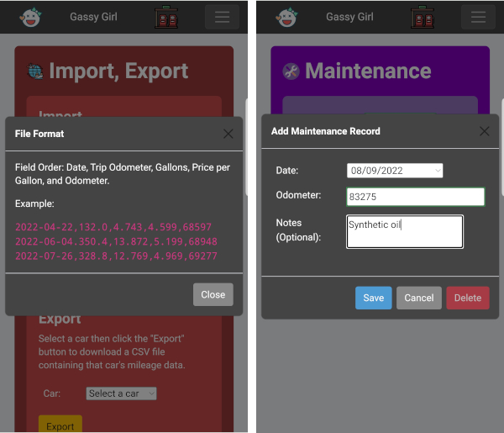Close Add Maintenance Record dialog with X
This screenshot has height=433, width=504.
tap(485, 131)
